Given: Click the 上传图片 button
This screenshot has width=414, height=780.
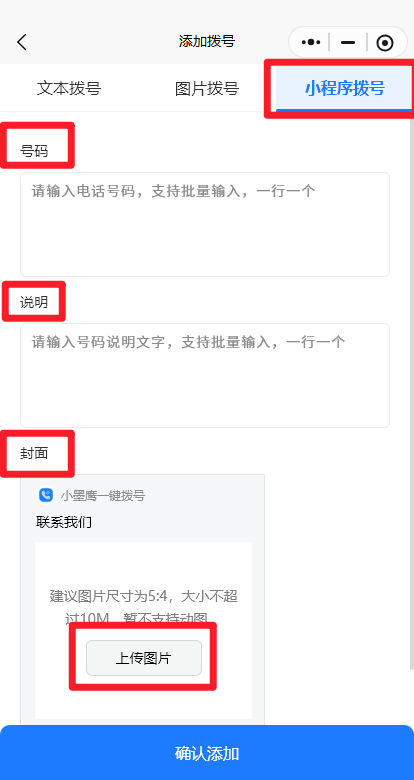Looking at the screenshot, I should point(144,658).
